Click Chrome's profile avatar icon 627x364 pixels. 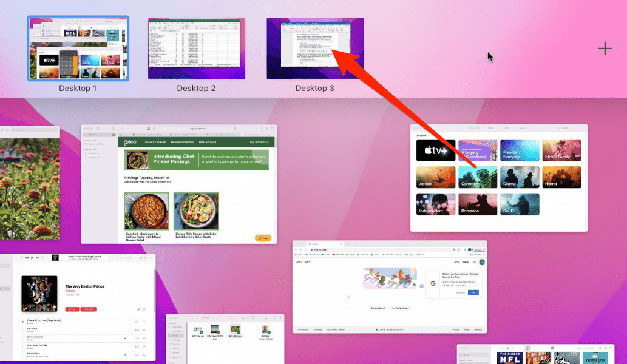click(470, 249)
